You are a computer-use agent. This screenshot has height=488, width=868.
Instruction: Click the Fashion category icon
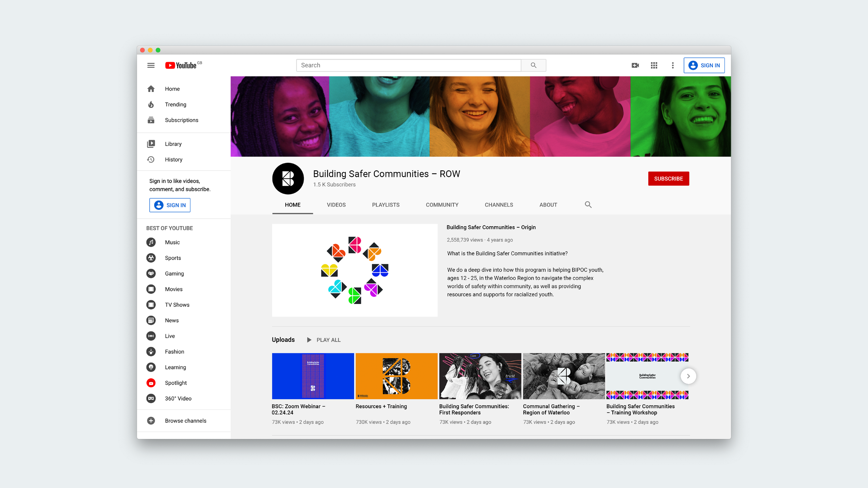coord(151,352)
